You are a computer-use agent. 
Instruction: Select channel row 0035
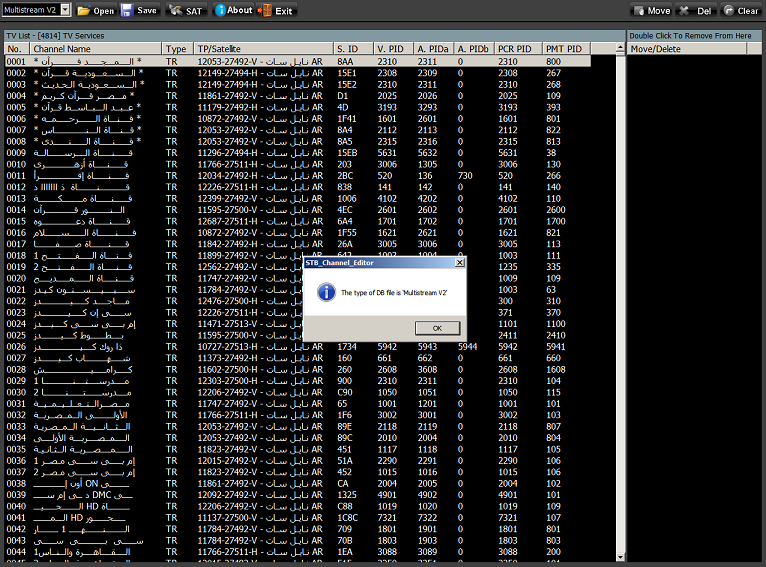coord(298,449)
